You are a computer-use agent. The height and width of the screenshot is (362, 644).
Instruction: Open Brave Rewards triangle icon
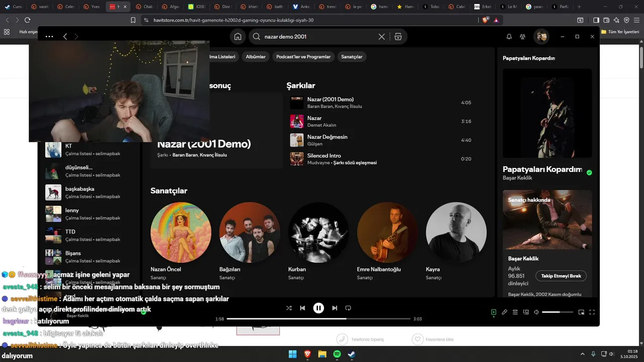496,20
